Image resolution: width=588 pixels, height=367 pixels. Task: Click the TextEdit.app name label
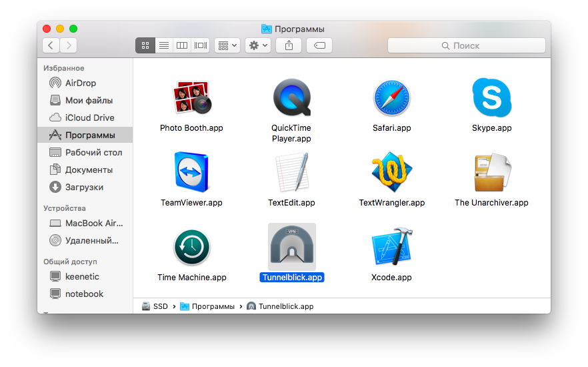(291, 203)
